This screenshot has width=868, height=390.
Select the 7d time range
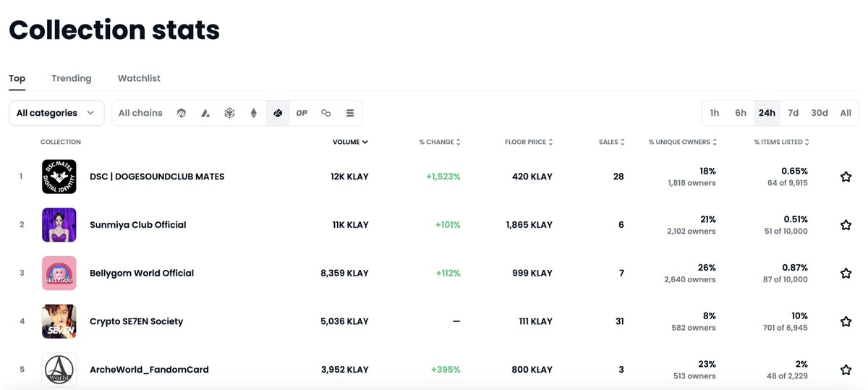coord(793,113)
